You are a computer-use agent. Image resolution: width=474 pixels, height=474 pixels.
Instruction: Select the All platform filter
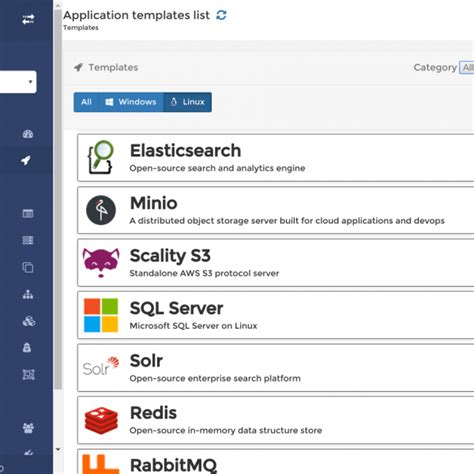(x=86, y=102)
